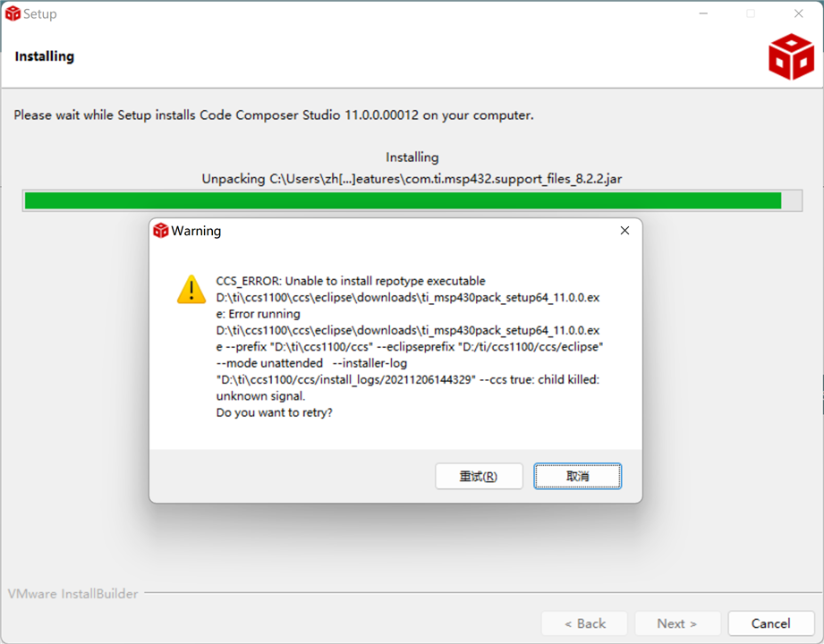Close the Warning dialog with X
Viewport: 824px width, 644px height.
(624, 231)
